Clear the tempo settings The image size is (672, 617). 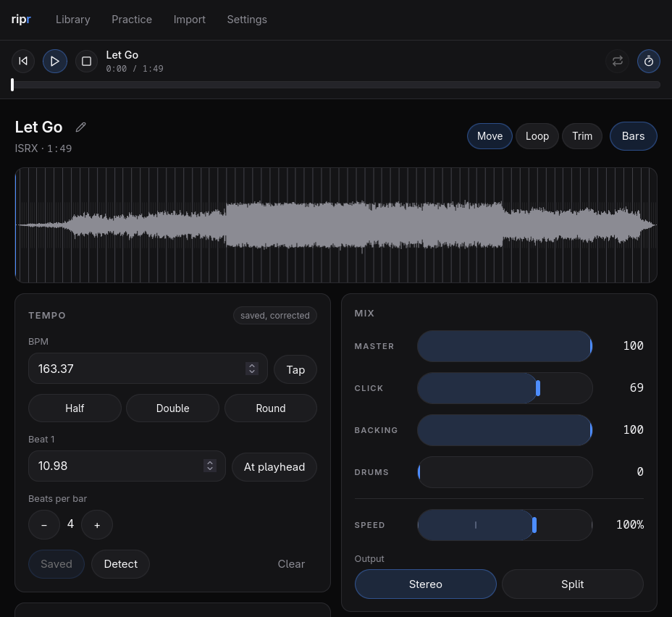click(291, 564)
